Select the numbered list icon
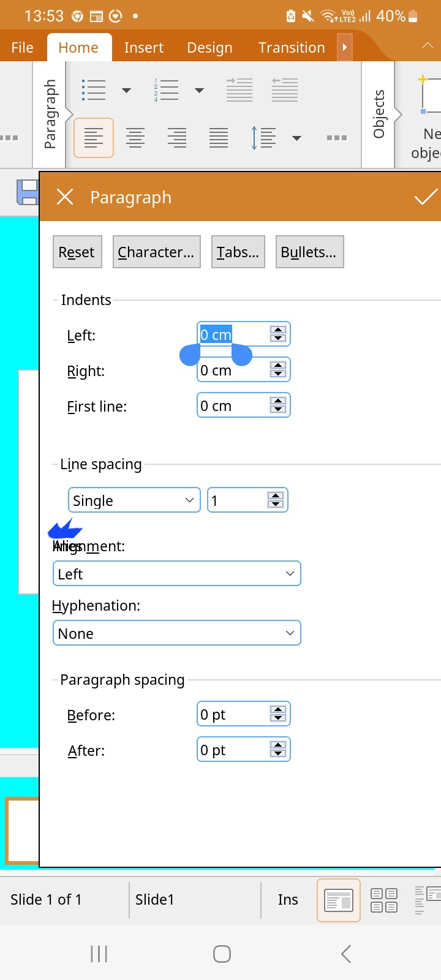 (167, 90)
